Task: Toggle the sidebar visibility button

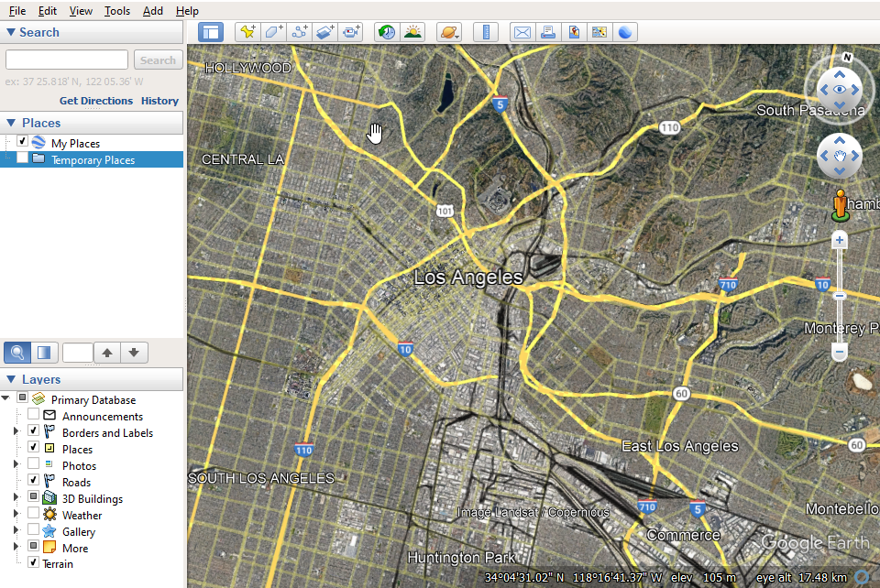Action: 211,32
